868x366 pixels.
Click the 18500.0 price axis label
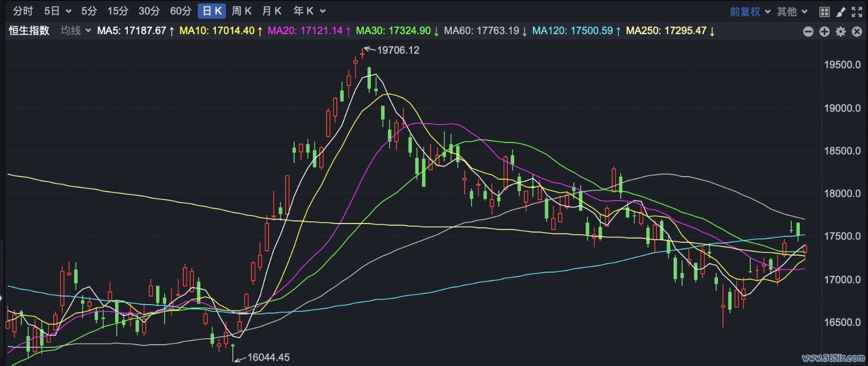(x=842, y=150)
